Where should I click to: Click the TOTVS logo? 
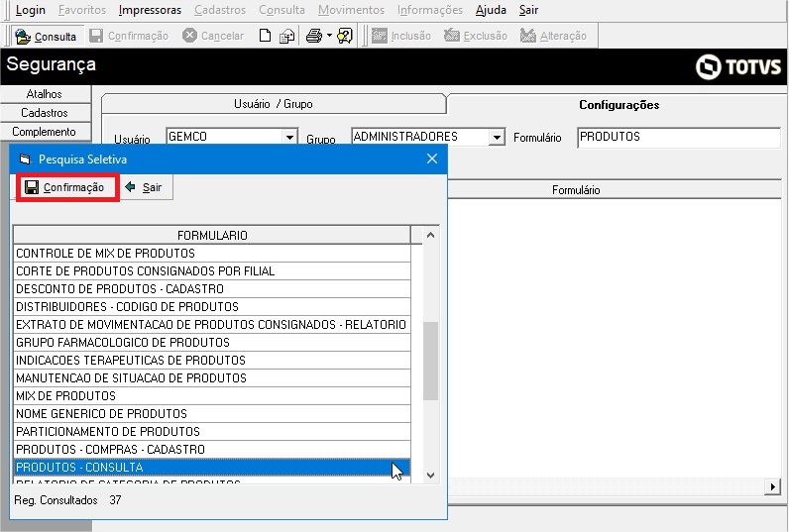click(x=738, y=66)
